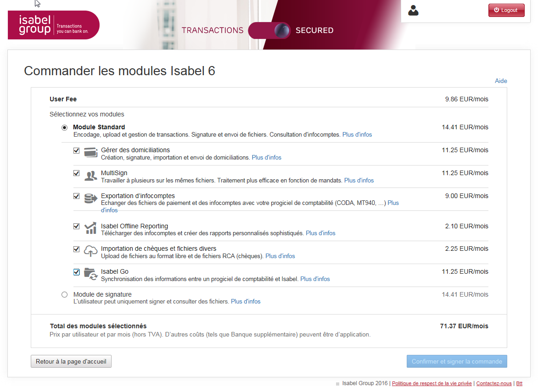Open Plus d'infos for Exportation d'infocomptes
The image size is (538, 392).
[x=393, y=203]
